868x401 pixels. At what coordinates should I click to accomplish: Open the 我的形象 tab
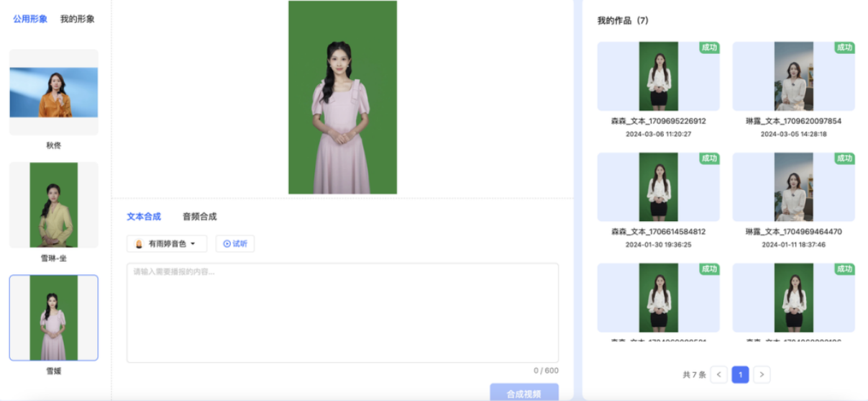77,19
